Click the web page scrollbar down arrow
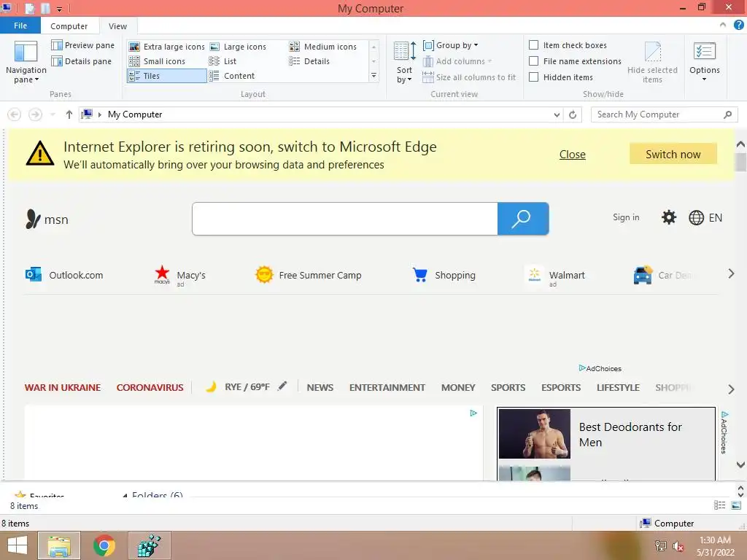This screenshot has height=560, width=747. tap(740, 464)
